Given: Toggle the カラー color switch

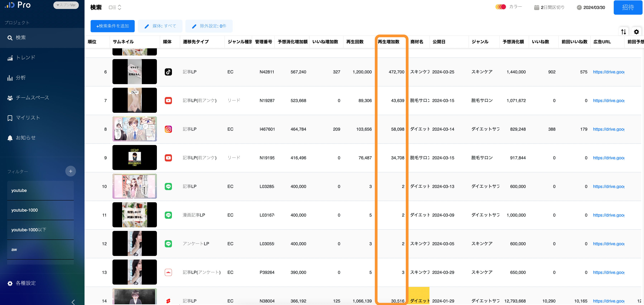Looking at the screenshot, I should tap(501, 7).
